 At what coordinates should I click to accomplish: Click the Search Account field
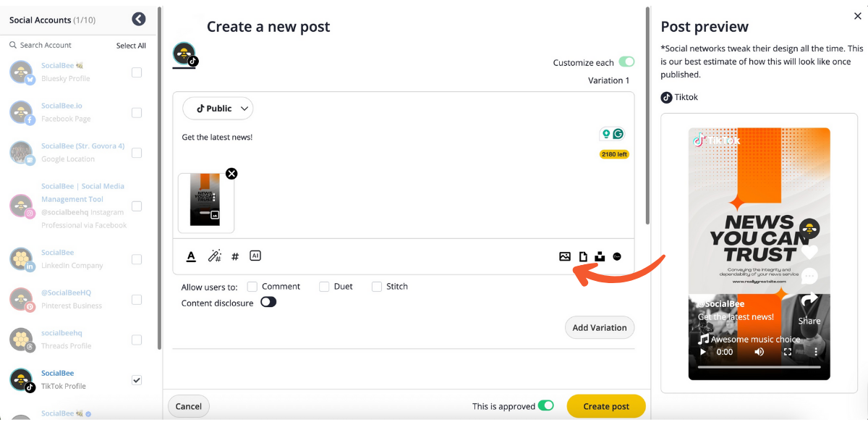pos(58,45)
